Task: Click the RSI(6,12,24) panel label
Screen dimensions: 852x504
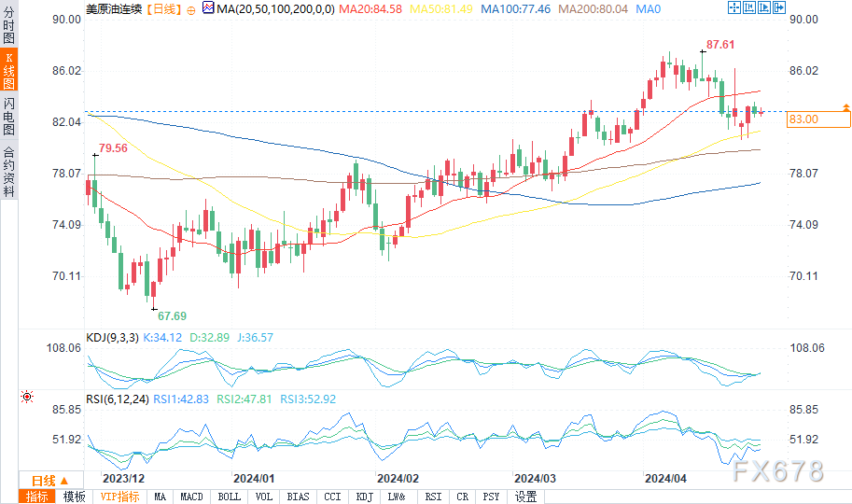Action: click(x=118, y=399)
